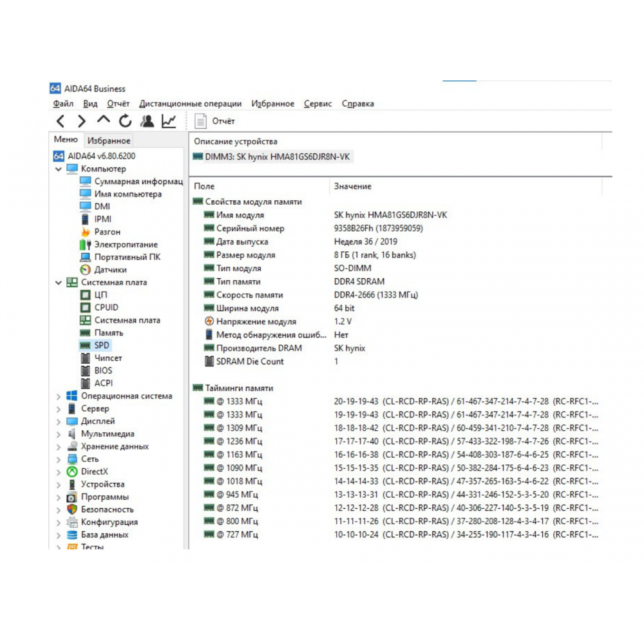Click the Конфигурация settings icon
This screenshot has height=644, width=644.
pos(72,522)
